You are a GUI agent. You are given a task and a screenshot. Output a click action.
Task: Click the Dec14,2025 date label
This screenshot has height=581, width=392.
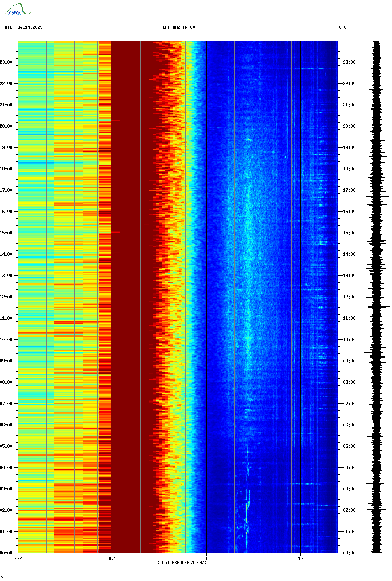30,27
